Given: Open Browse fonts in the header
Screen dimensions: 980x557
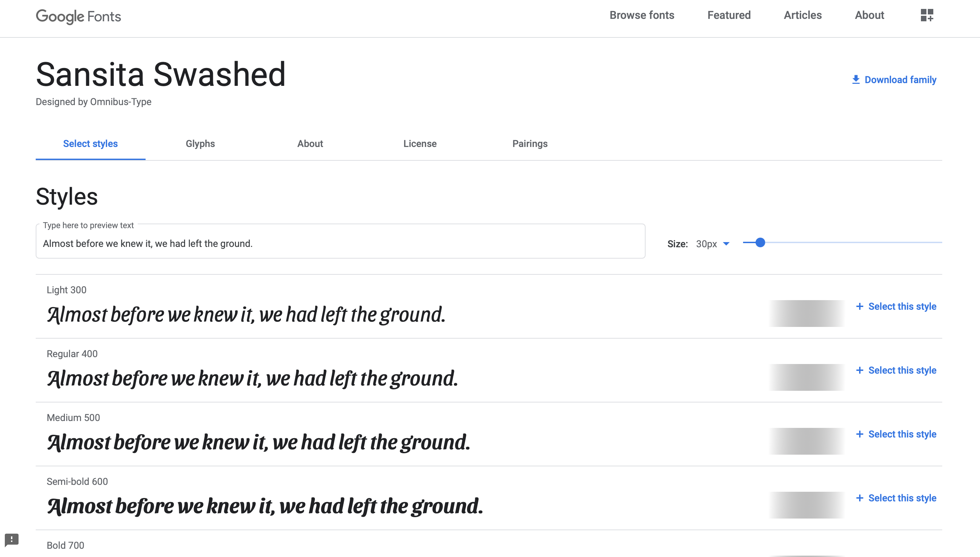Looking at the screenshot, I should tap(642, 15).
